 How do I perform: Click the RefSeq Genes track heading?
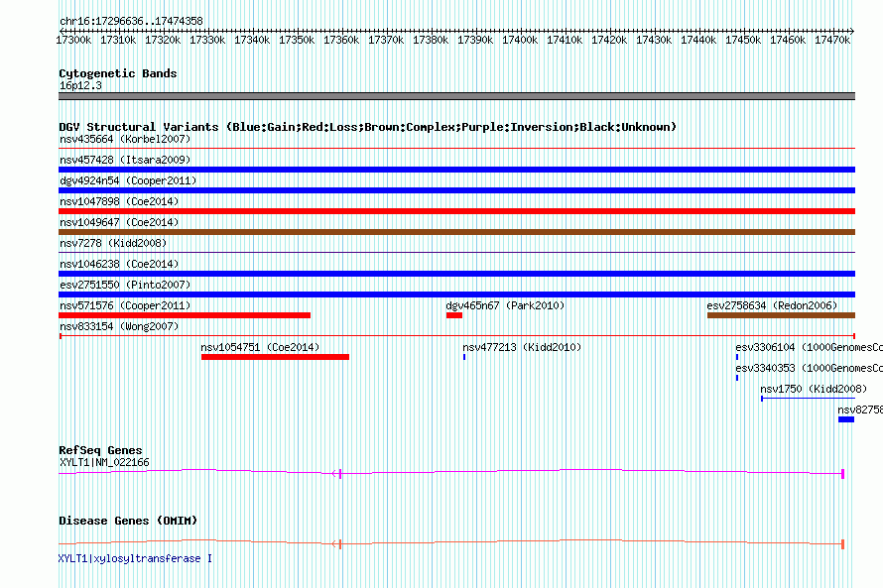pos(100,451)
